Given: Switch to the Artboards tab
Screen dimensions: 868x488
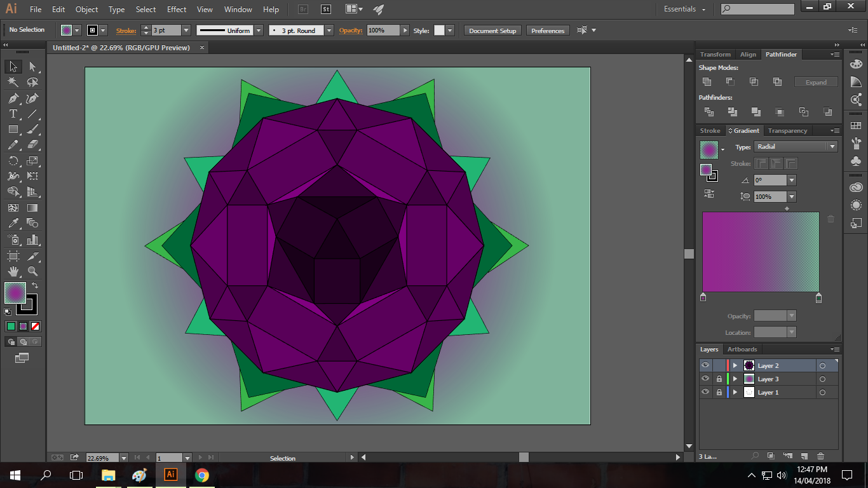Looking at the screenshot, I should coord(742,349).
